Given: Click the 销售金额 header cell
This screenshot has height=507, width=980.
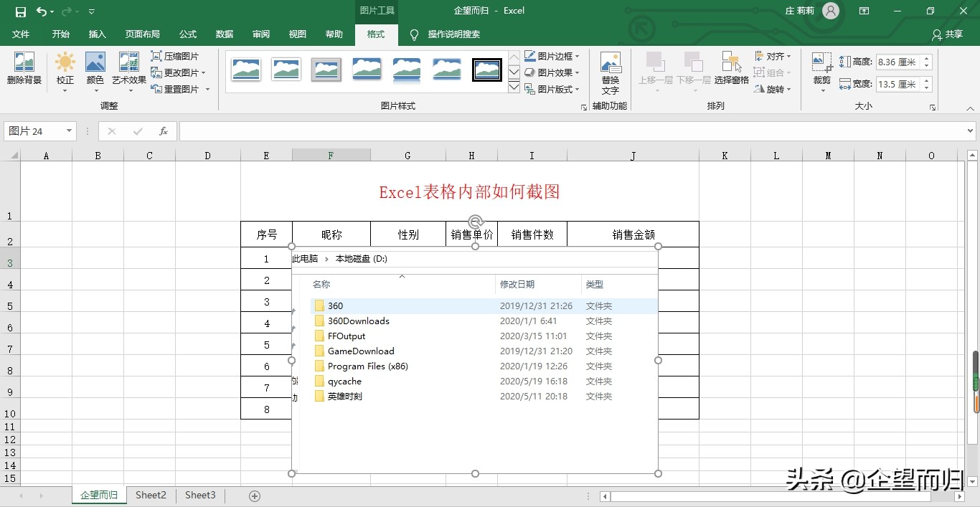Looking at the screenshot, I should [633, 234].
